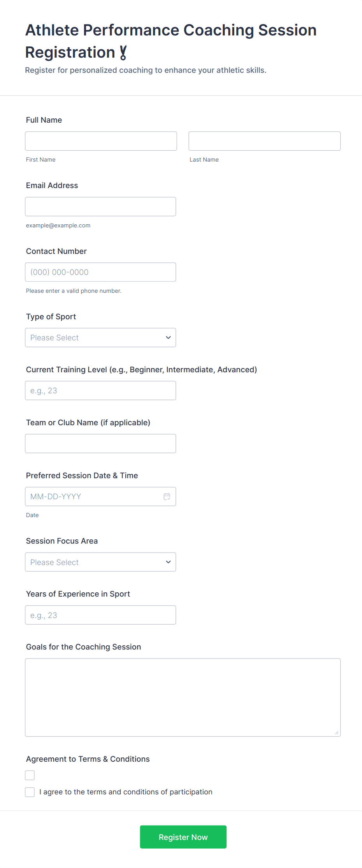The height and width of the screenshot is (868, 362).
Task: Click the terms and conditions agreement label
Action: (x=126, y=792)
